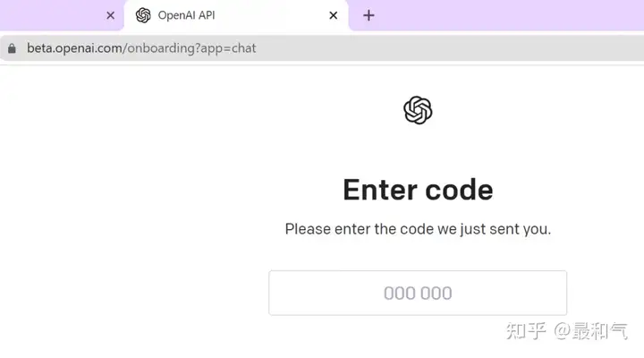Click the word 'code' in the heading
Image resolution: width=644 pixels, height=358 pixels.
pyautogui.click(x=459, y=190)
